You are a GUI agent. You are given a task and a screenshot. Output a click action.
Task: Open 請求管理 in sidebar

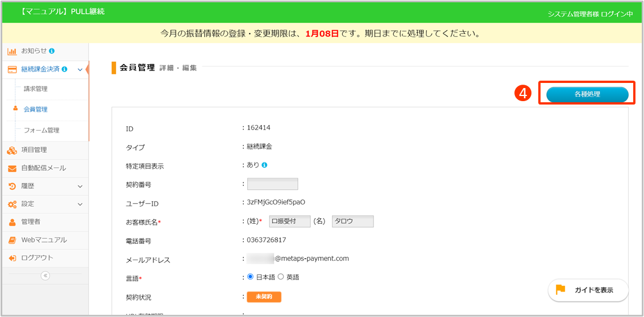pyautogui.click(x=36, y=89)
